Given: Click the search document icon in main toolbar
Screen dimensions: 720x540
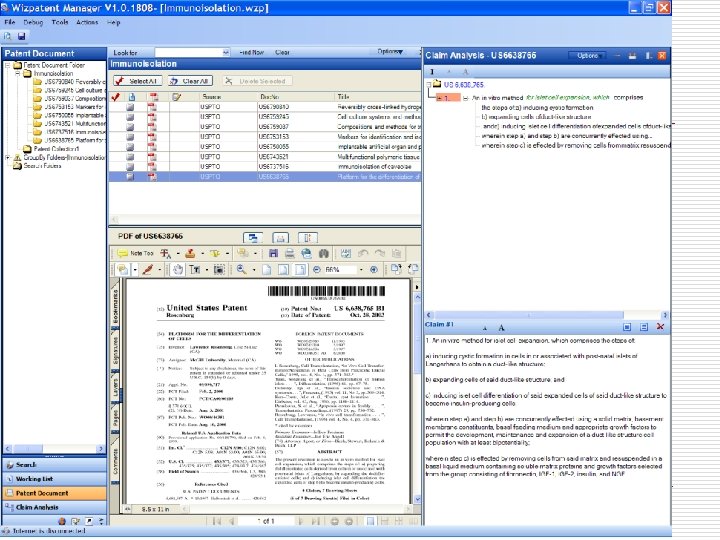Looking at the screenshot, I should click(8, 36).
